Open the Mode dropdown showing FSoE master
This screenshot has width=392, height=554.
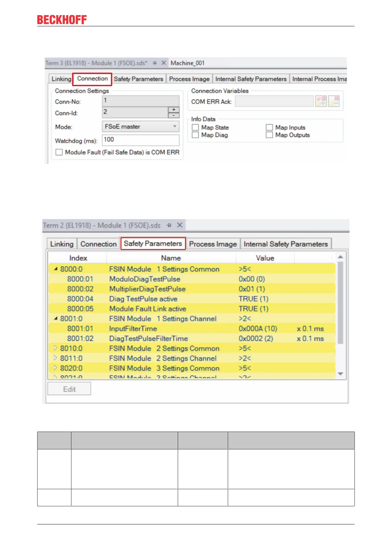pos(141,127)
